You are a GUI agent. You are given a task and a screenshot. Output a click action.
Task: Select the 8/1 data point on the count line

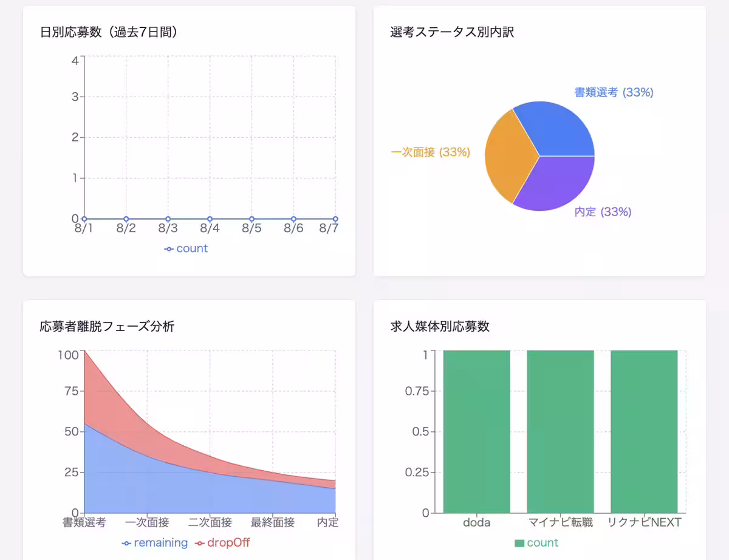tap(84, 219)
